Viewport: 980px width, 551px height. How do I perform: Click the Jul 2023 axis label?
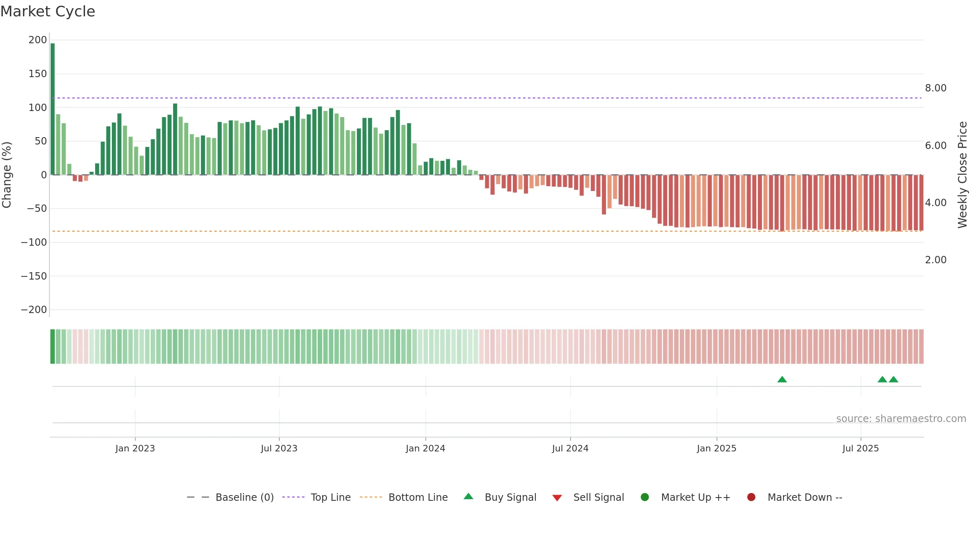[x=279, y=449]
